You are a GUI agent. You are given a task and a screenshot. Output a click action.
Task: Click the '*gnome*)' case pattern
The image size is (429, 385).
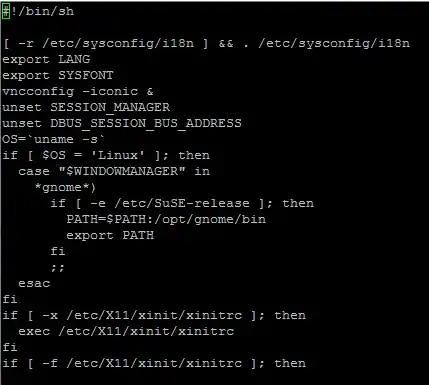(x=65, y=188)
